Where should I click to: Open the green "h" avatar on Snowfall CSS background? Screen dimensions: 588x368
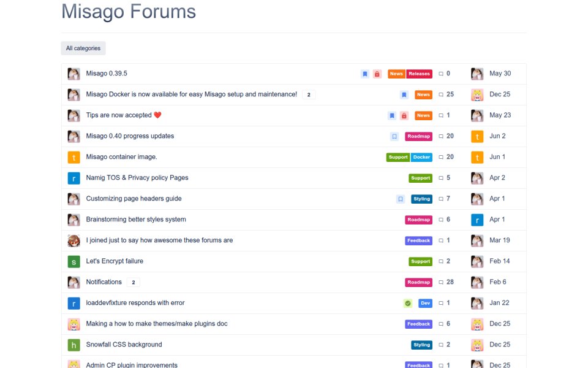click(74, 345)
